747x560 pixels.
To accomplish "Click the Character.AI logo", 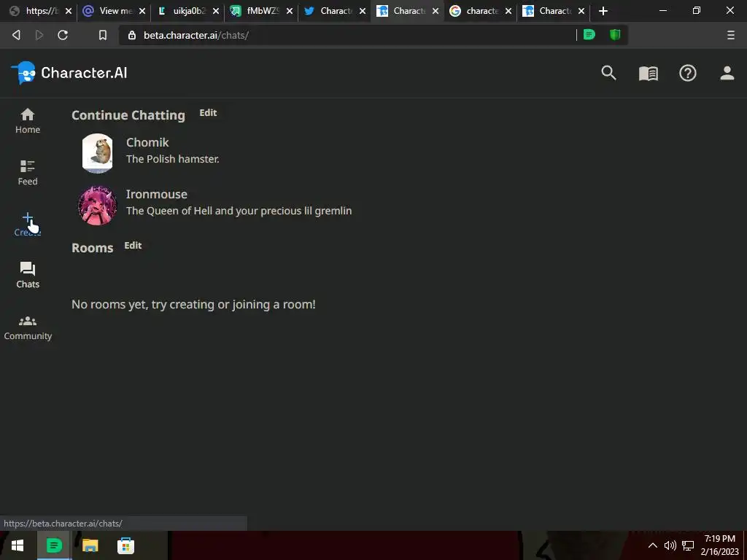I will [x=69, y=73].
